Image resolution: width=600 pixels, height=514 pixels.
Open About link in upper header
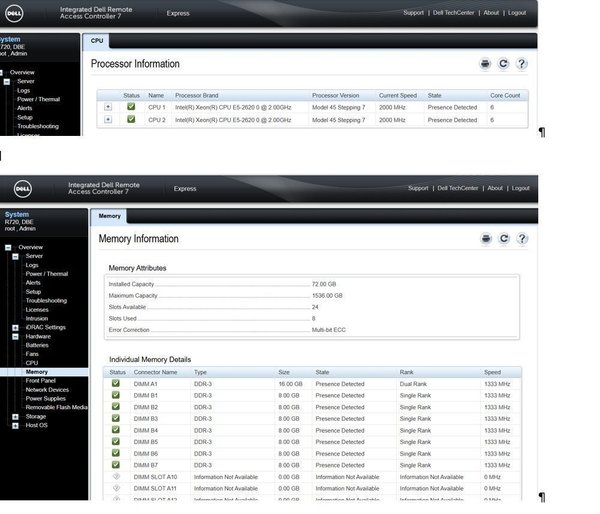click(491, 13)
